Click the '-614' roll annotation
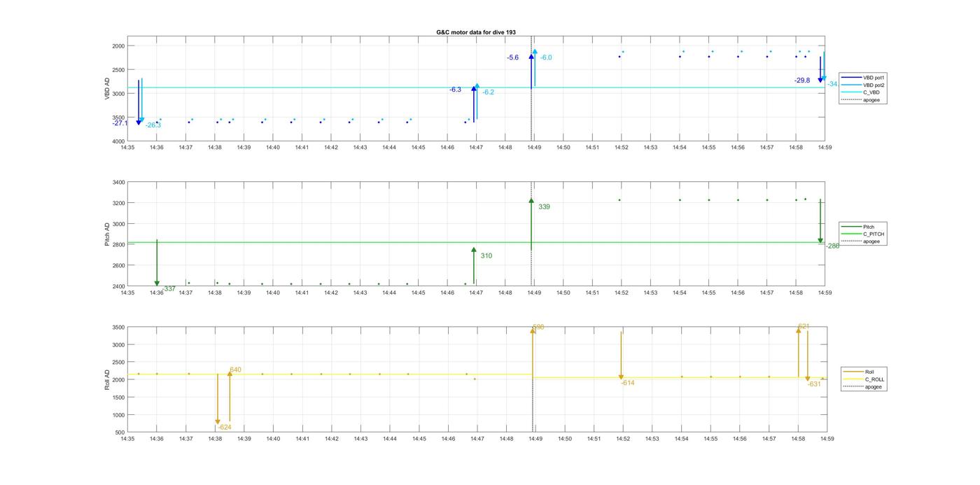980x485 pixels. point(628,383)
